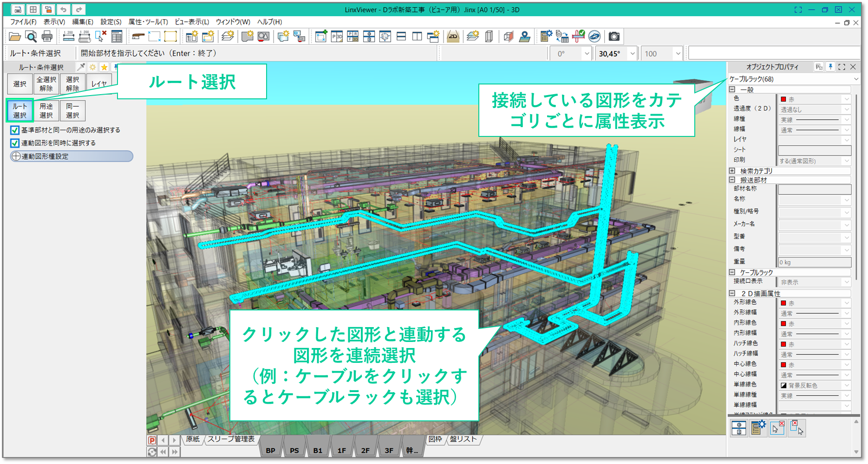Click the undo arrow in title bar
868x464 pixels.
(63, 9)
